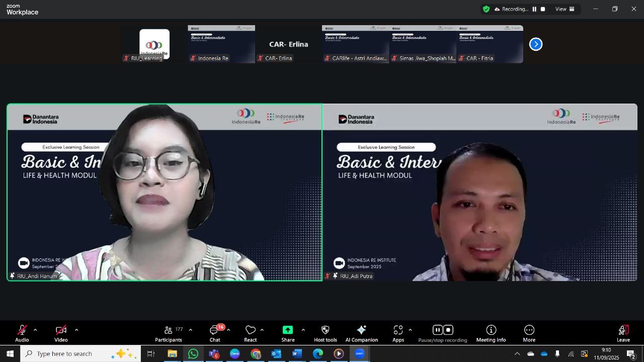Open the Participants panel
Image resolution: width=644 pixels, height=362 pixels.
tap(169, 333)
